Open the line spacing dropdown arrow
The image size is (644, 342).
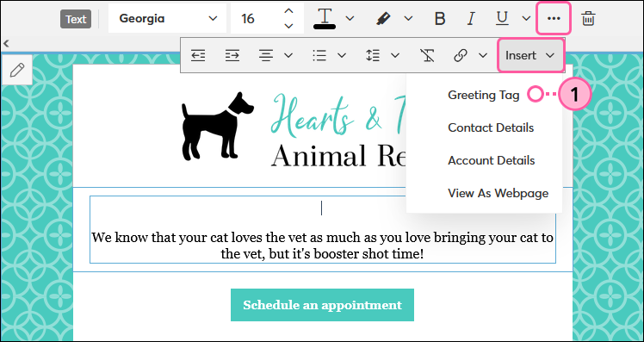tap(395, 55)
